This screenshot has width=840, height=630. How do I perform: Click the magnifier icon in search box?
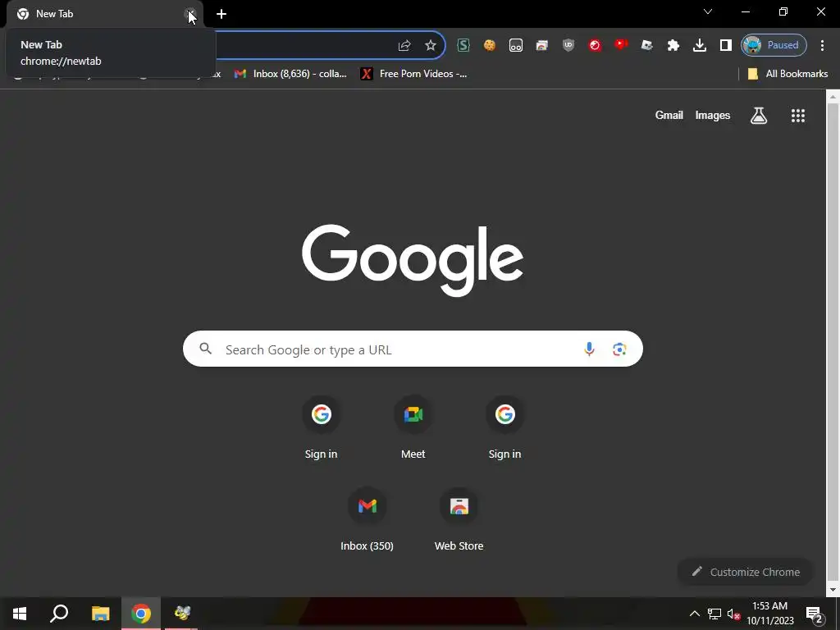pyautogui.click(x=205, y=349)
